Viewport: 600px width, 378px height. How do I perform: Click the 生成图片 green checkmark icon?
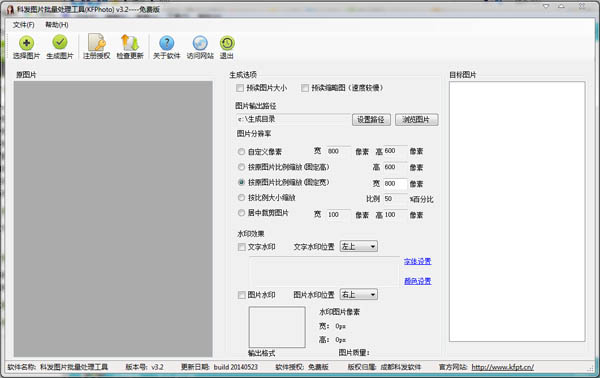click(60, 42)
